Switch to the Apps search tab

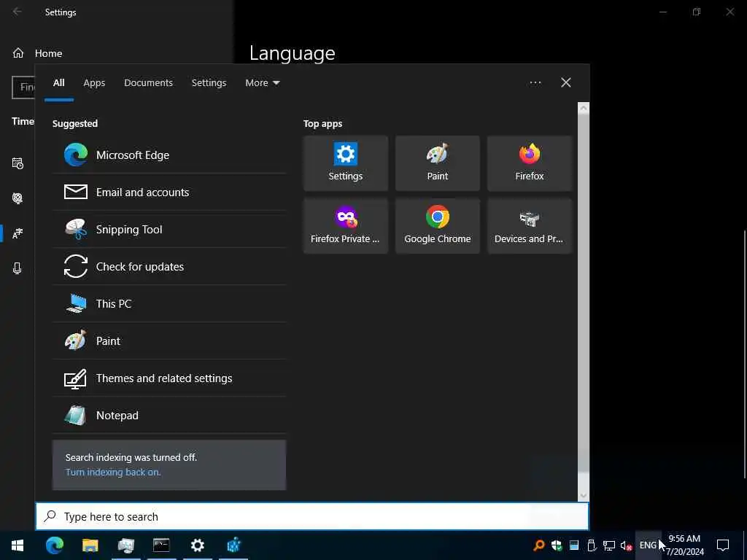94,83
